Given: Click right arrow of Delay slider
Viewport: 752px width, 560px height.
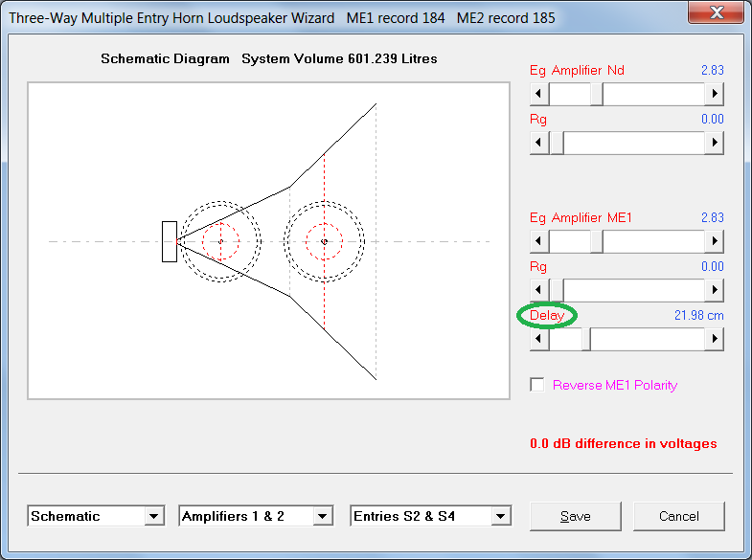Looking at the screenshot, I should 714,339.
